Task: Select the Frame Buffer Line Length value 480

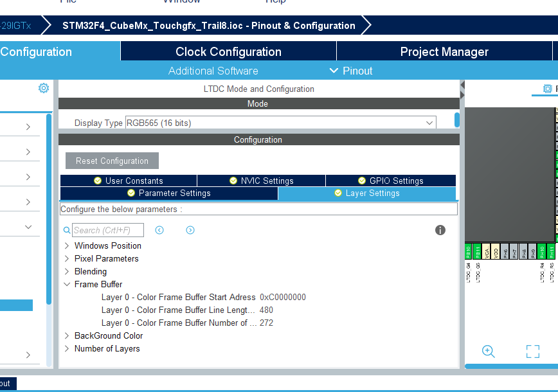Action: click(266, 310)
